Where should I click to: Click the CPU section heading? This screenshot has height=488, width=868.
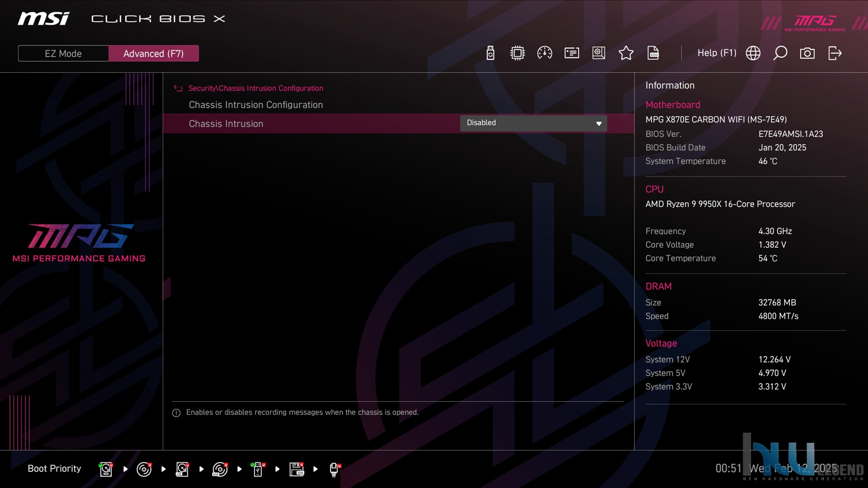pyautogui.click(x=654, y=189)
